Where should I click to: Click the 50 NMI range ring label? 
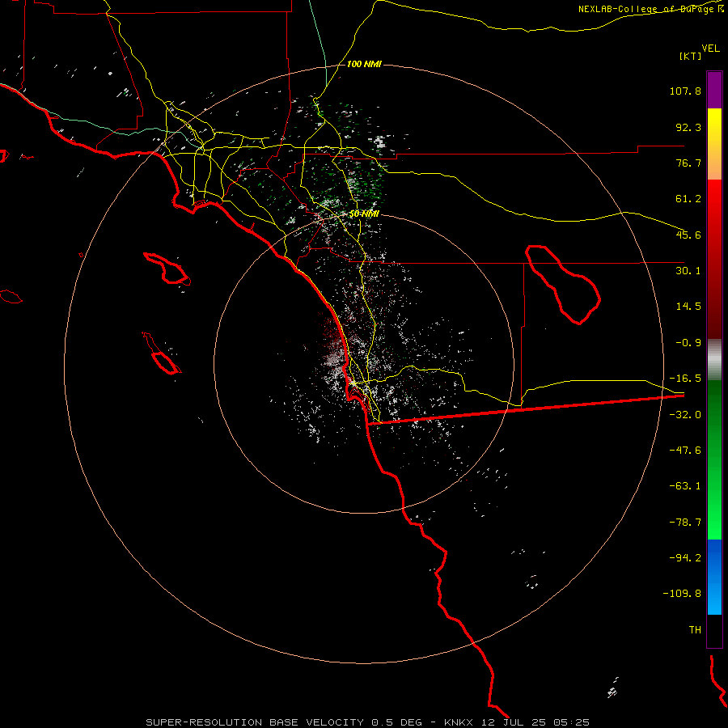pyautogui.click(x=364, y=214)
